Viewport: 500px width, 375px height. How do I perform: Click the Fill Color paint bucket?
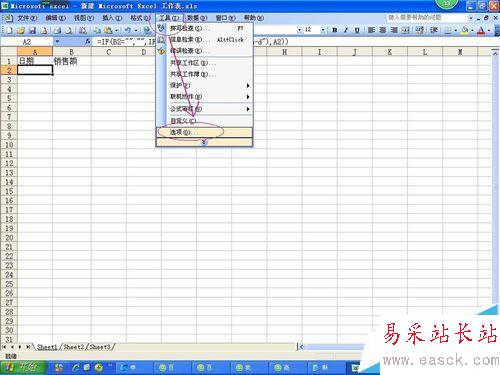(464, 30)
